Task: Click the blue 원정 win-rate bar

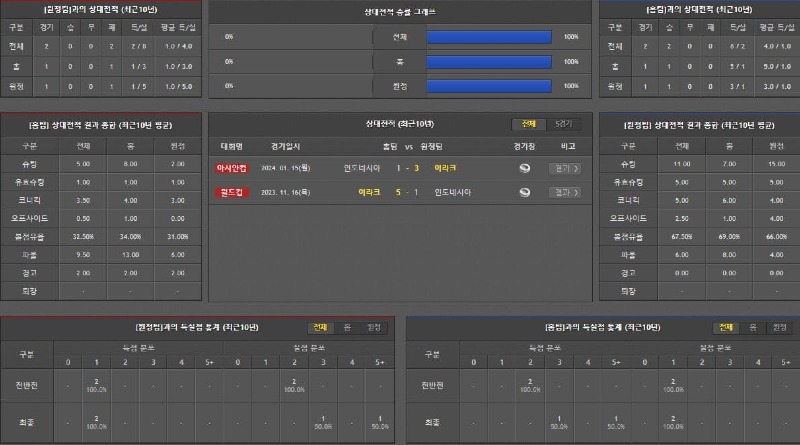Action: coord(489,86)
